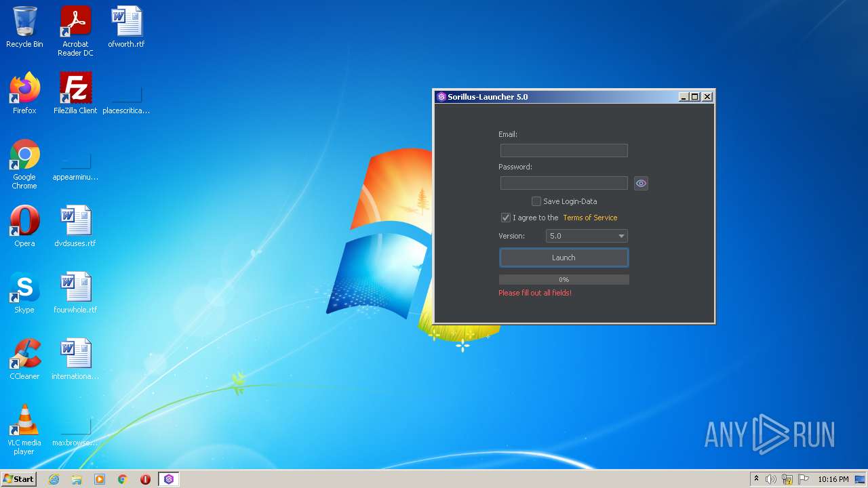Screen dimensions: 868x488
Task: Click the 'Please fill out all fields!' message
Action: point(535,293)
